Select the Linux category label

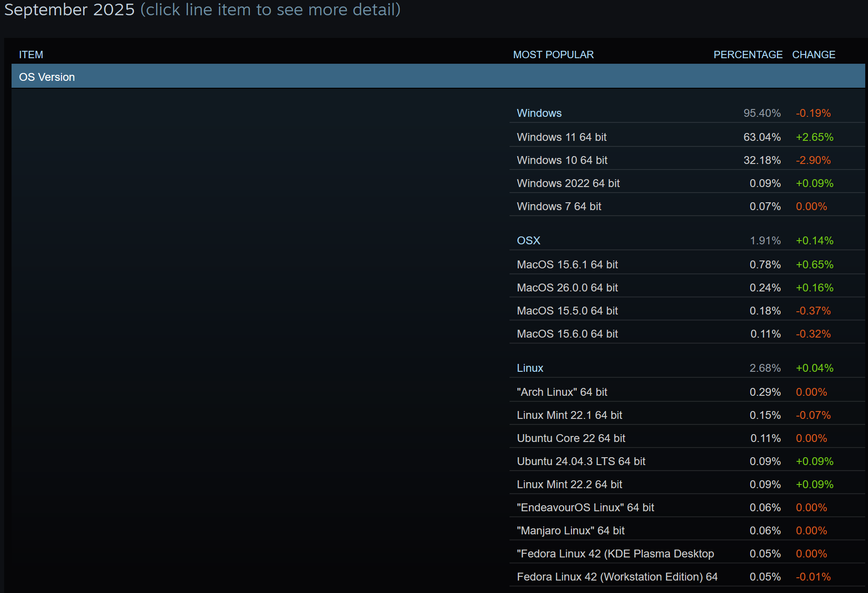(x=530, y=368)
